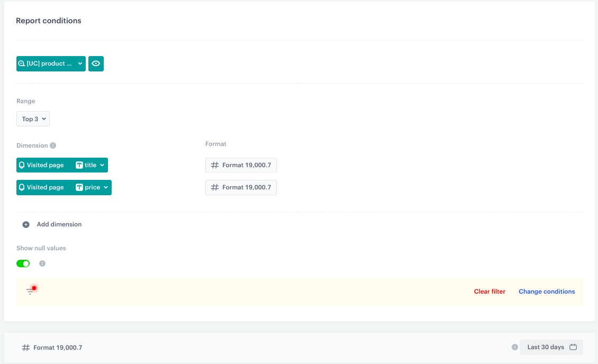Screen dimensions: 598x364
Task: Disable the Show null values toggle
Action: tap(23, 263)
